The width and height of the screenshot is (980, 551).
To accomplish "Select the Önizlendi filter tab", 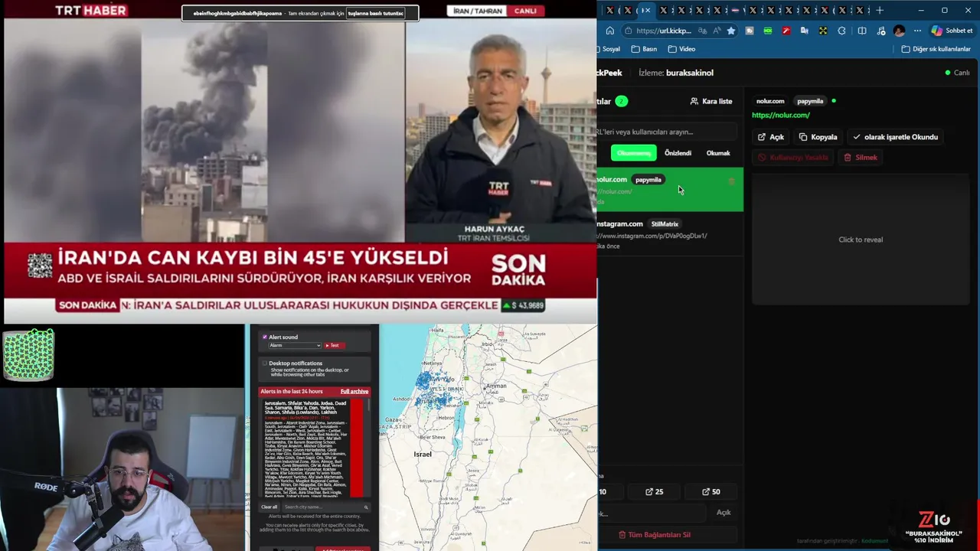I will (x=678, y=153).
